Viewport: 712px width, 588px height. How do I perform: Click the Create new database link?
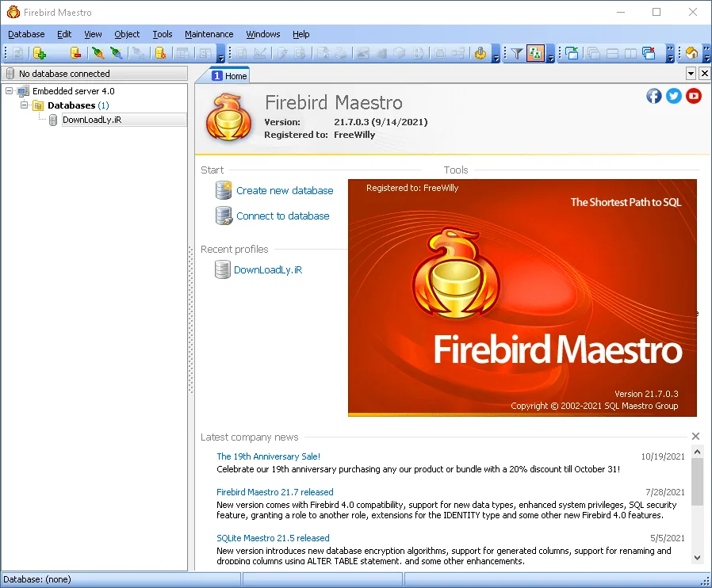(x=285, y=190)
